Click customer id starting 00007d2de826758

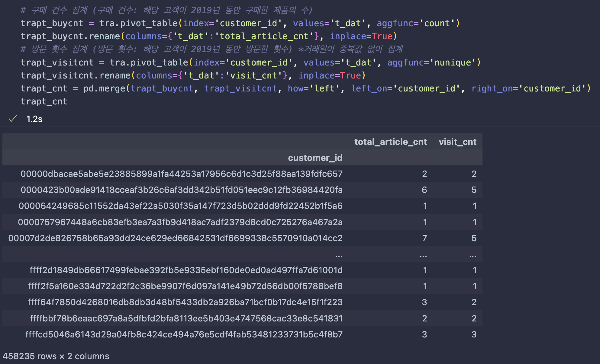[175, 238]
